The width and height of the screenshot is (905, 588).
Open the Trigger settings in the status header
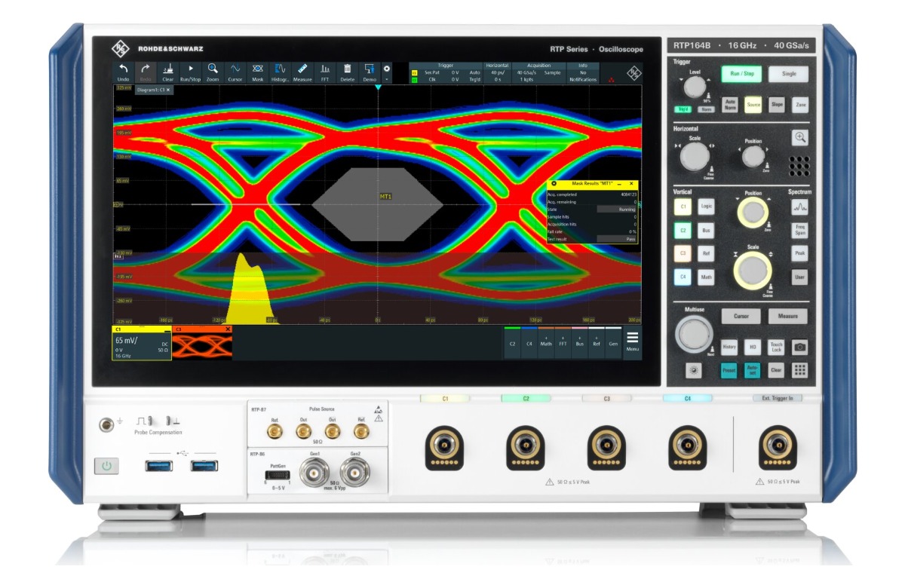(446, 72)
